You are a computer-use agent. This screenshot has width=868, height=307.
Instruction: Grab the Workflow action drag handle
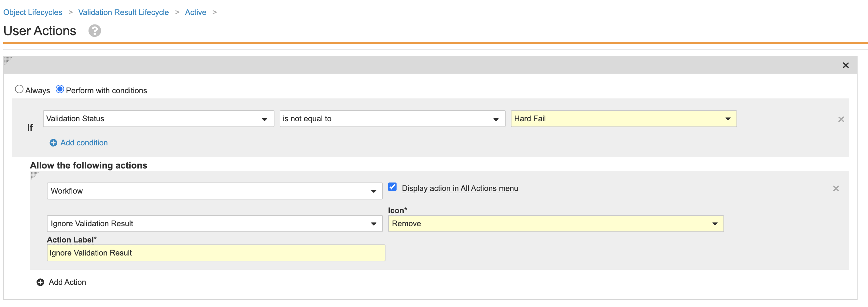(35, 175)
